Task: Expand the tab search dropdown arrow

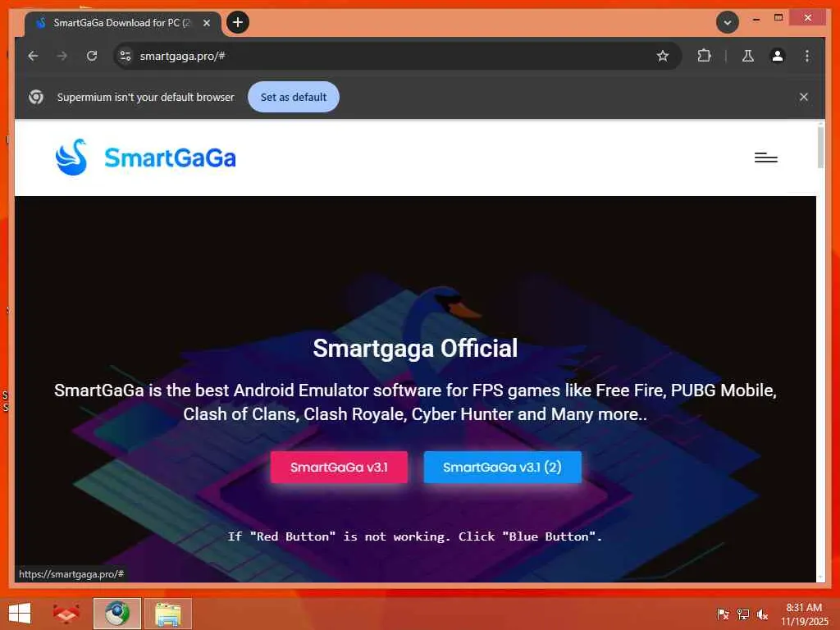Action: (728, 22)
